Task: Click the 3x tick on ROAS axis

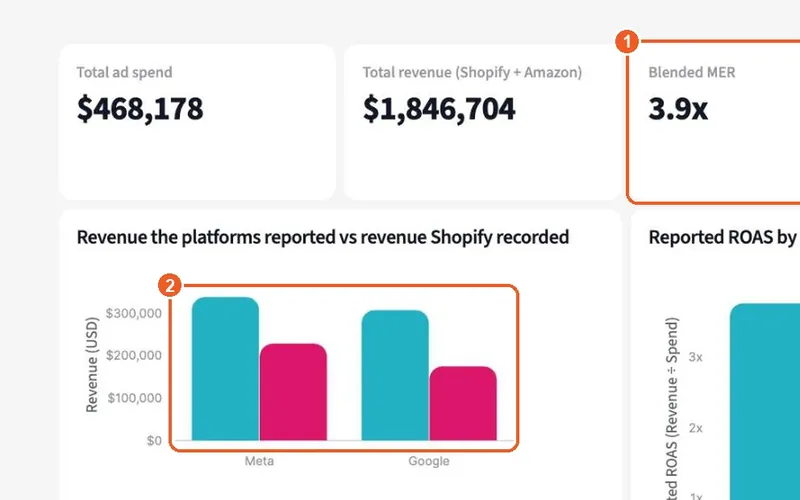Action: pyautogui.click(x=695, y=357)
